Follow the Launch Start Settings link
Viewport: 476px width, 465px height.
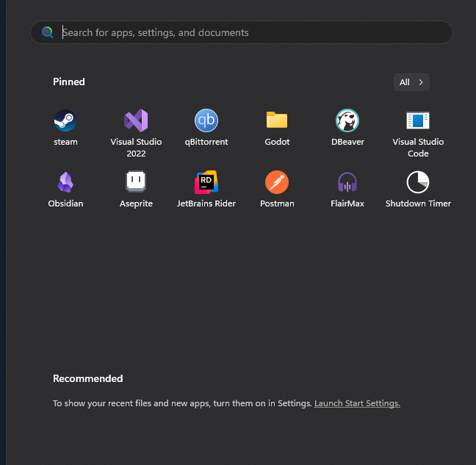coord(357,403)
